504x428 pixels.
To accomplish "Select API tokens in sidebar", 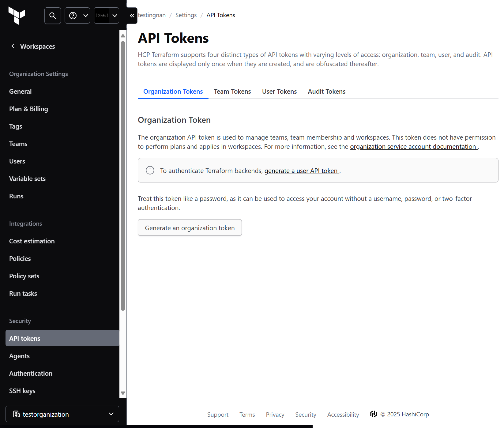I will click(62, 338).
